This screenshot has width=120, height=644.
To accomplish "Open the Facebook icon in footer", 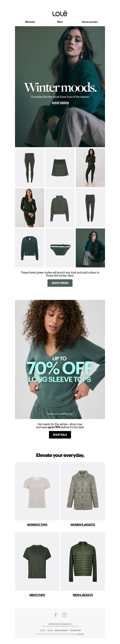I will pyautogui.click(x=56, y=614).
